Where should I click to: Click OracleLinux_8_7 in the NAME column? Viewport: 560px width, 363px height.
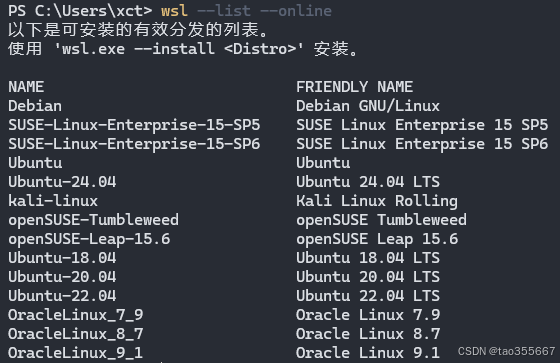point(76,334)
